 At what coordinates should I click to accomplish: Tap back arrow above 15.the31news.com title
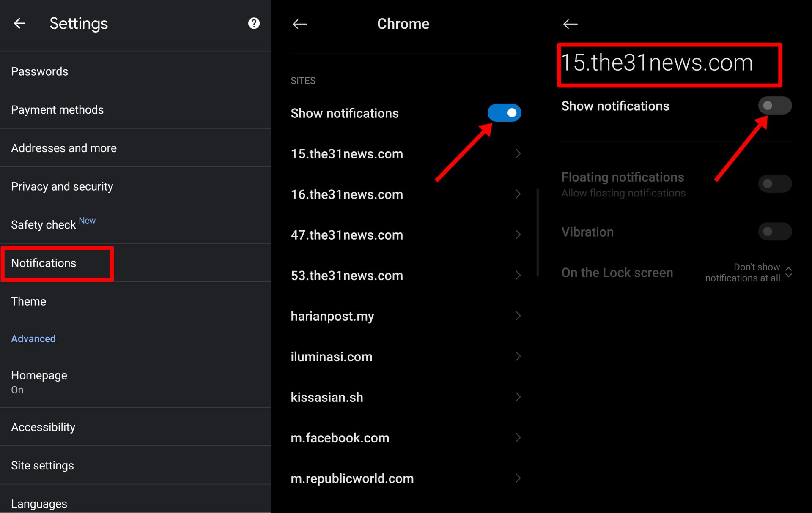click(570, 24)
